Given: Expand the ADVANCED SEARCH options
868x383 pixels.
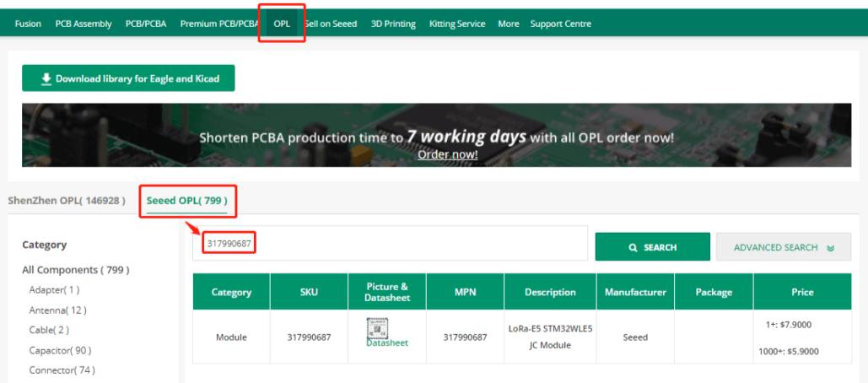Looking at the screenshot, I should (783, 247).
